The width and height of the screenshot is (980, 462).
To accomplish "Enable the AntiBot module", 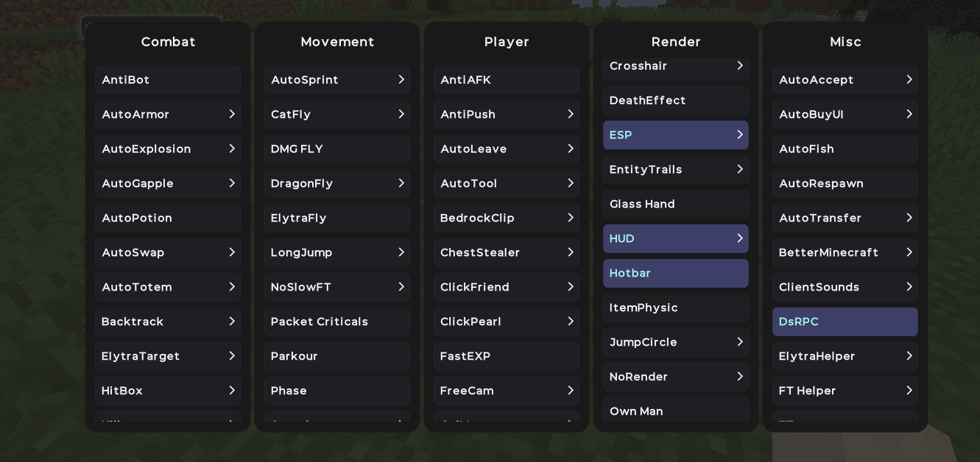I will (x=167, y=79).
